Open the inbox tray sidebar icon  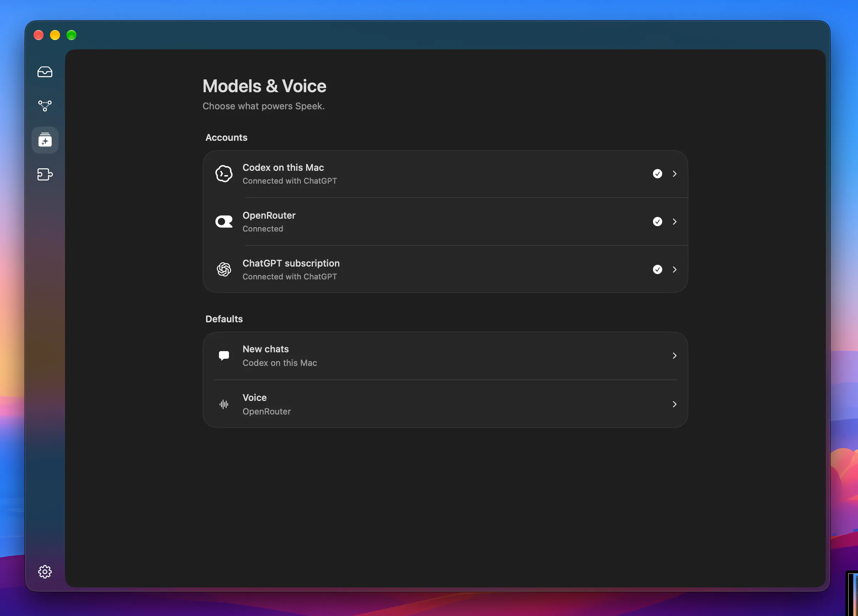[x=45, y=71]
